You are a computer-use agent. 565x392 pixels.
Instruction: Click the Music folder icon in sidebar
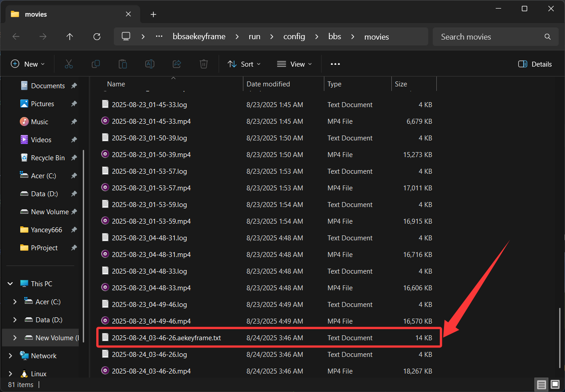24,122
